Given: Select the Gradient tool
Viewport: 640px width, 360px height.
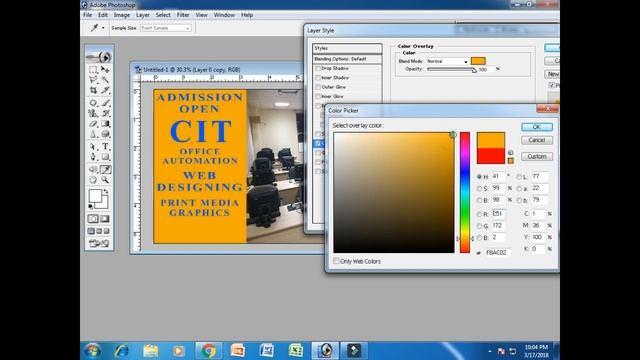Looking at the screenshot, I should click(105, 124).
